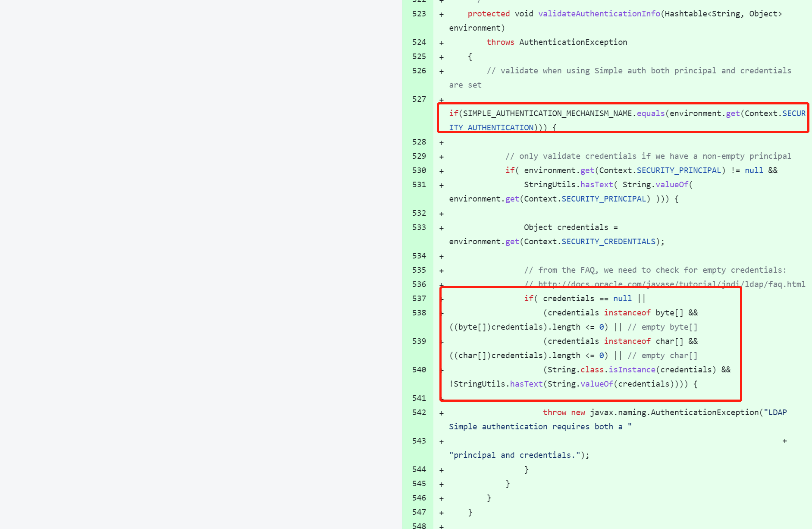Select line number 537 in the gutter
Image resolution: width=812 pixels, height=529 pixels.
pos(419,299)
